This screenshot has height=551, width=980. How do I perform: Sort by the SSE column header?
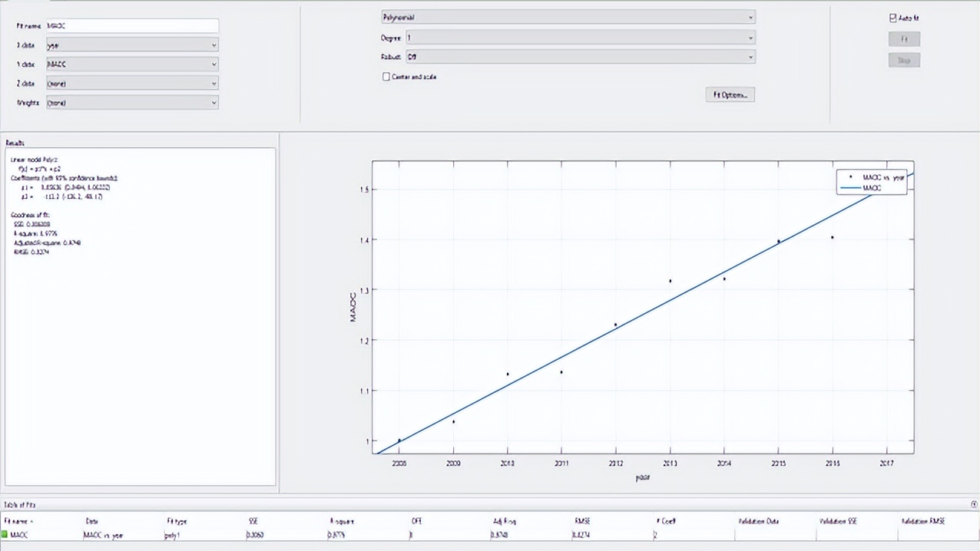pos(253,521)
